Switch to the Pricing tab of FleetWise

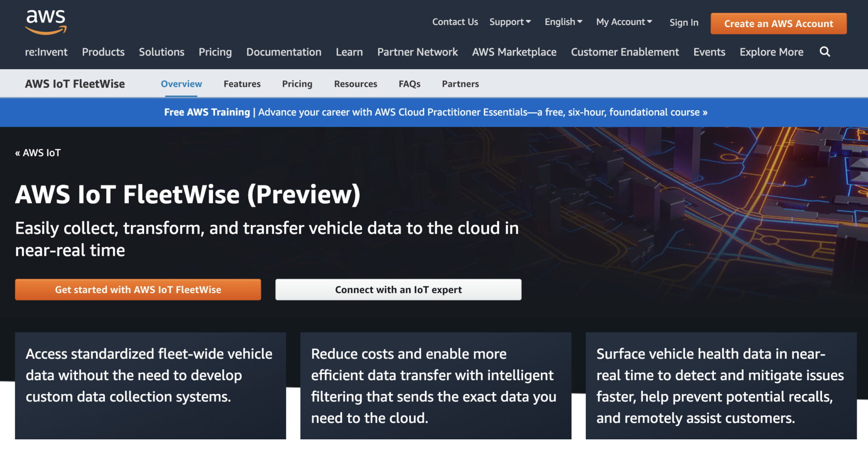click(x=297, y=84)
